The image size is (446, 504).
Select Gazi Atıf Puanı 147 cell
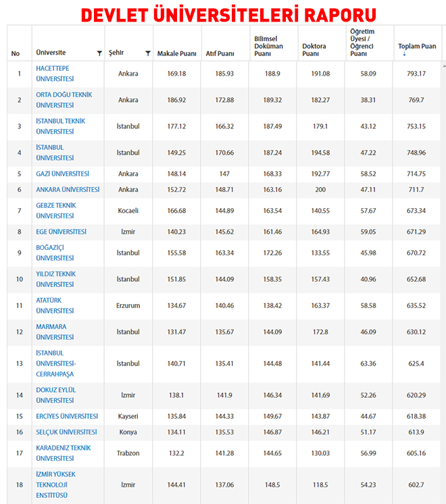[x=224, y=174]
